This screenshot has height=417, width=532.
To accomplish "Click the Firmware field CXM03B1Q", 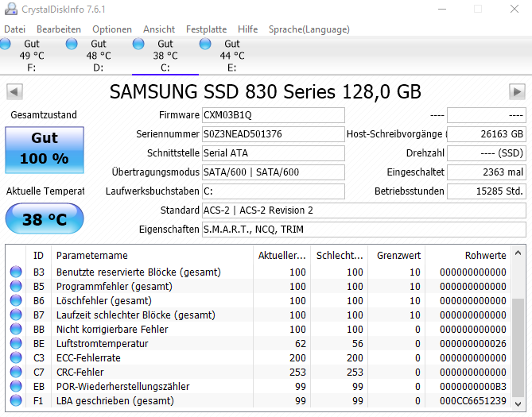I will pyautogui.click(x=274, y=115).
